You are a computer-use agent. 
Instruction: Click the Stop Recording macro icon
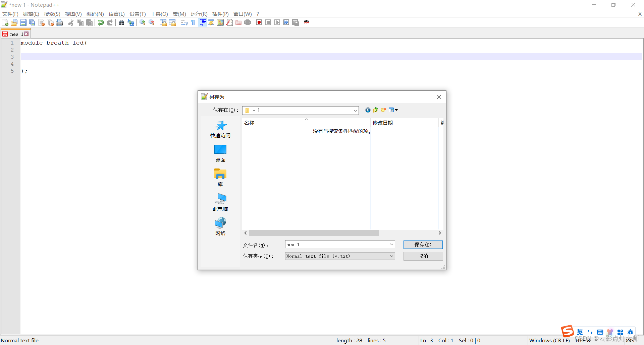(268, 22)
